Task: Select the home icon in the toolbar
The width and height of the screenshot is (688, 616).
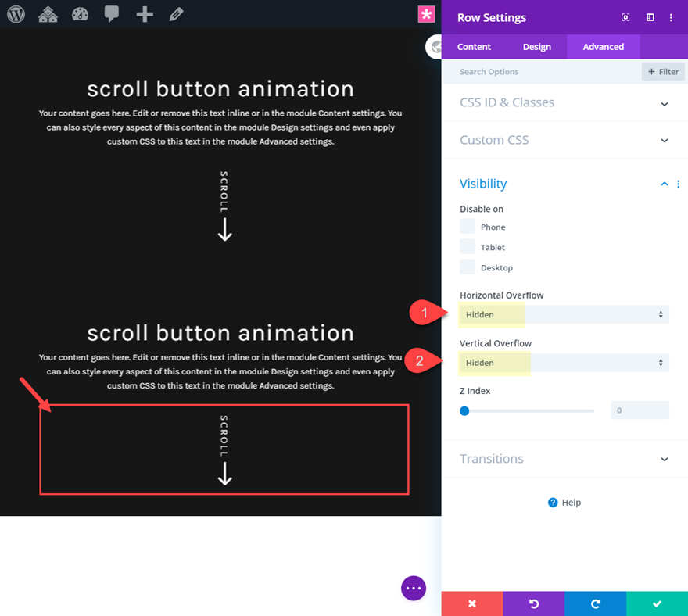Action: coord(48,13)
